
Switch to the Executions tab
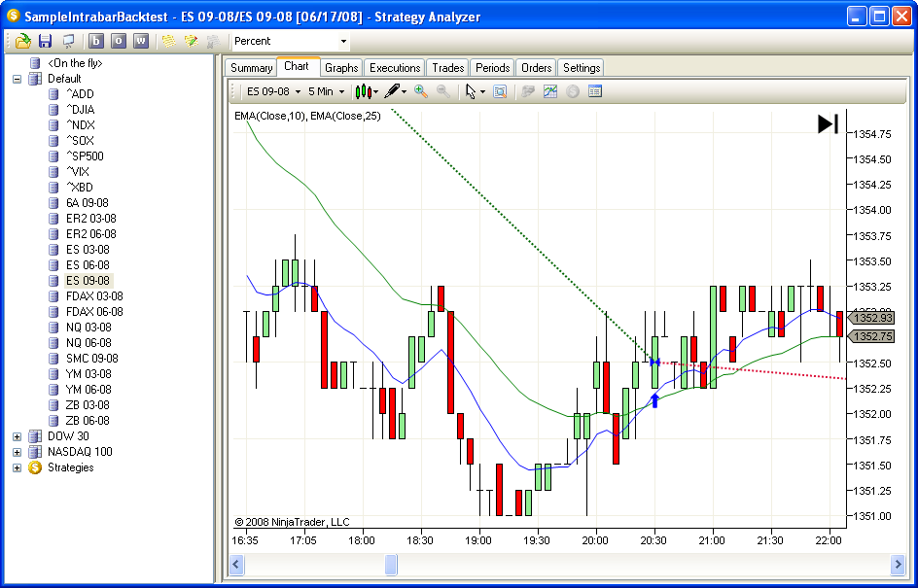tap(395, 68)
